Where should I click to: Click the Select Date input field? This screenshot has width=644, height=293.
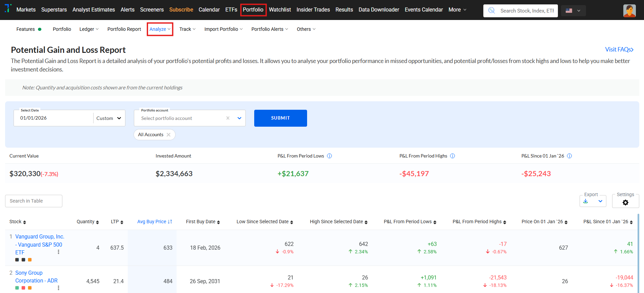(54, 118)
